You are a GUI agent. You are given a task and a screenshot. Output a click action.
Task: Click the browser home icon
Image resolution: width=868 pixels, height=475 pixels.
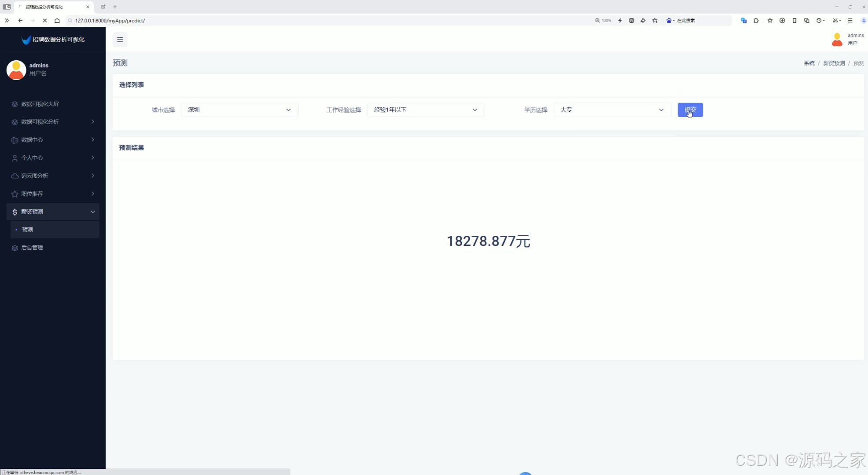click(x=57, y=21)
